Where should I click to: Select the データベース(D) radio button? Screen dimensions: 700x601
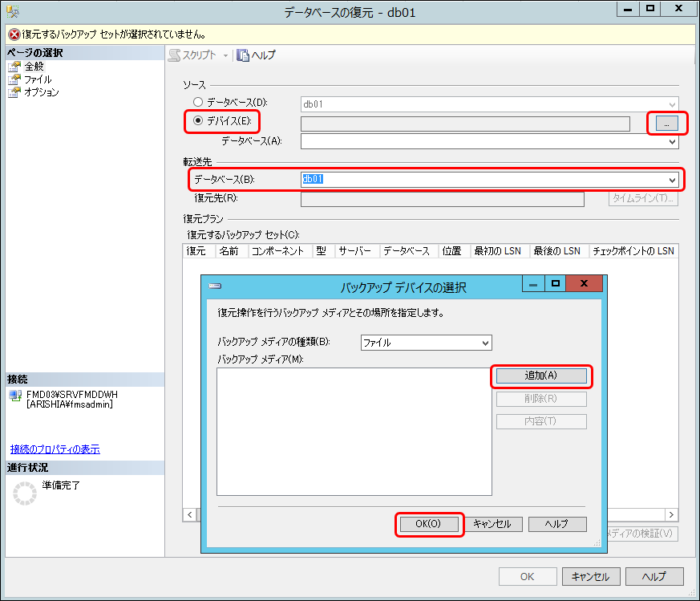point(198,103)
